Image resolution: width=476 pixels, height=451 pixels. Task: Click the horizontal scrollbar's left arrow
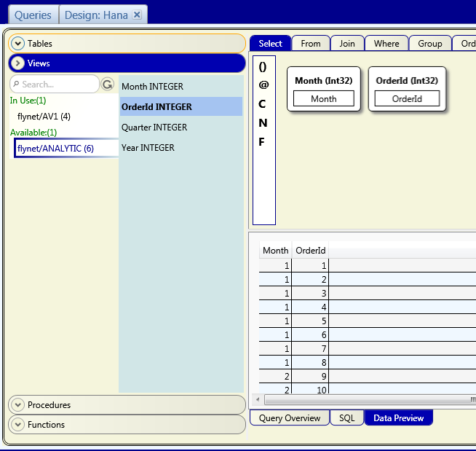(x=258, y=399)
